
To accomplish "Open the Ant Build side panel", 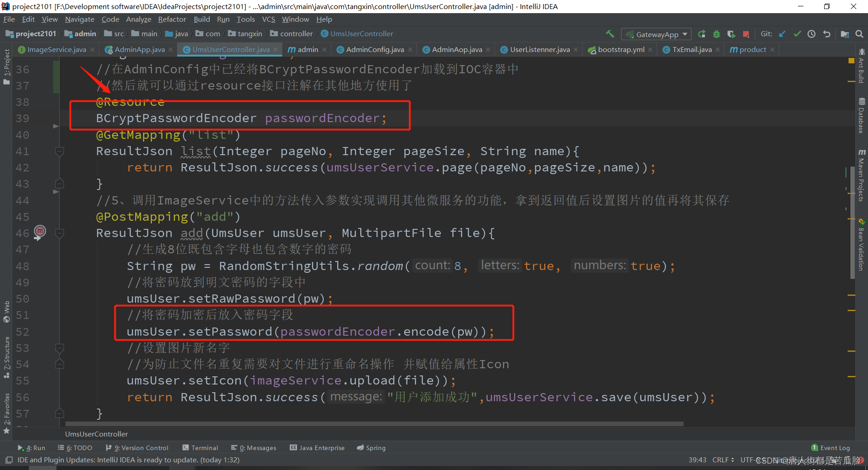I will (x=861, y=66).
